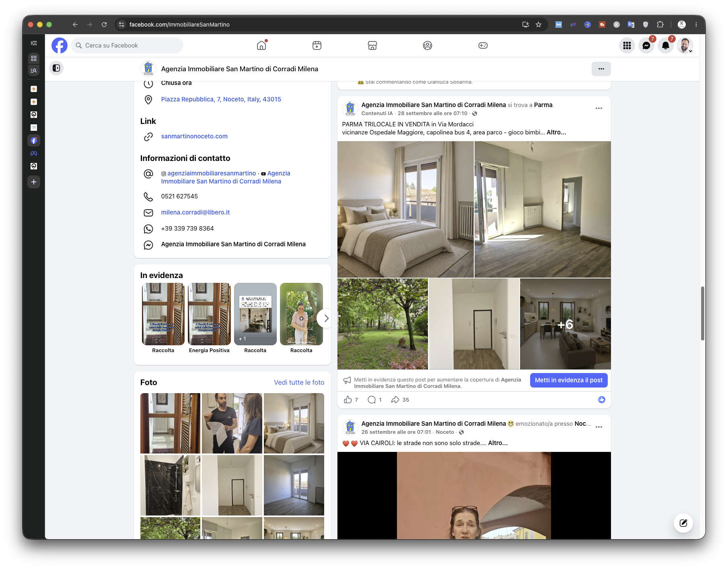The image size is (728, 569).
Task: Reload the page in the browser
Action: (104, 25)
